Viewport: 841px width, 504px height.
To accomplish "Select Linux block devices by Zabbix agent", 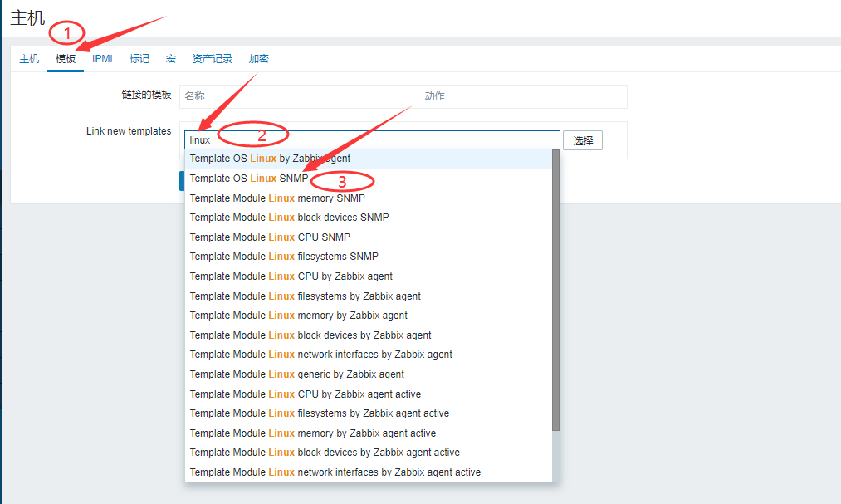I will (369, 335).
